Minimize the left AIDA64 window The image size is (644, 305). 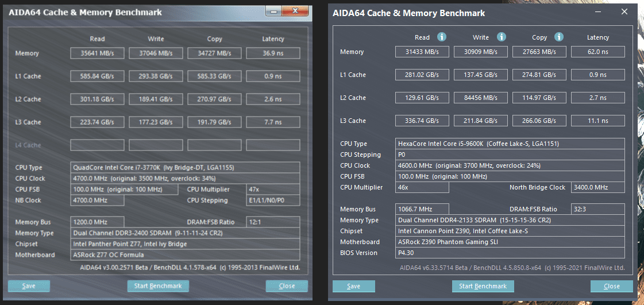coord(273,12)
